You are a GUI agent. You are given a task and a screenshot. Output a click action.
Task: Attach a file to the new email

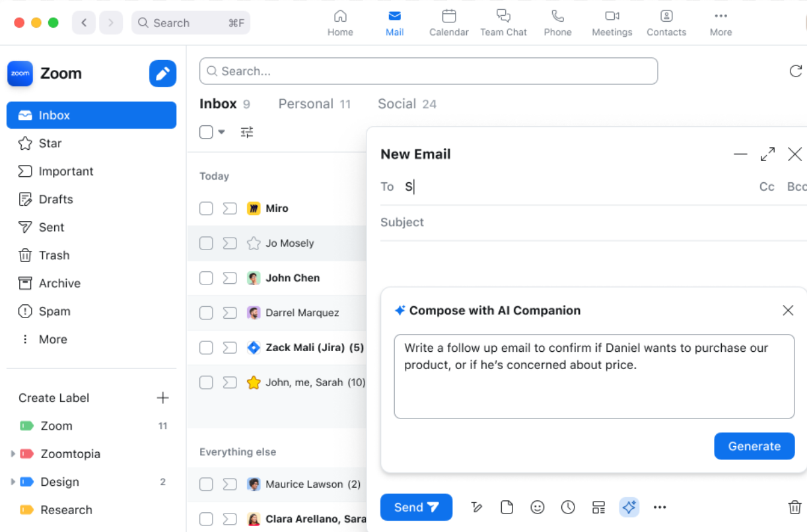click(x=507, y=507)
